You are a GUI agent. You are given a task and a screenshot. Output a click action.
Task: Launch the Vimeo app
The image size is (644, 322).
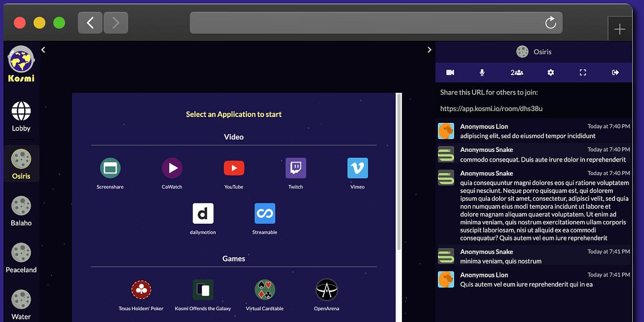[357, 167]
